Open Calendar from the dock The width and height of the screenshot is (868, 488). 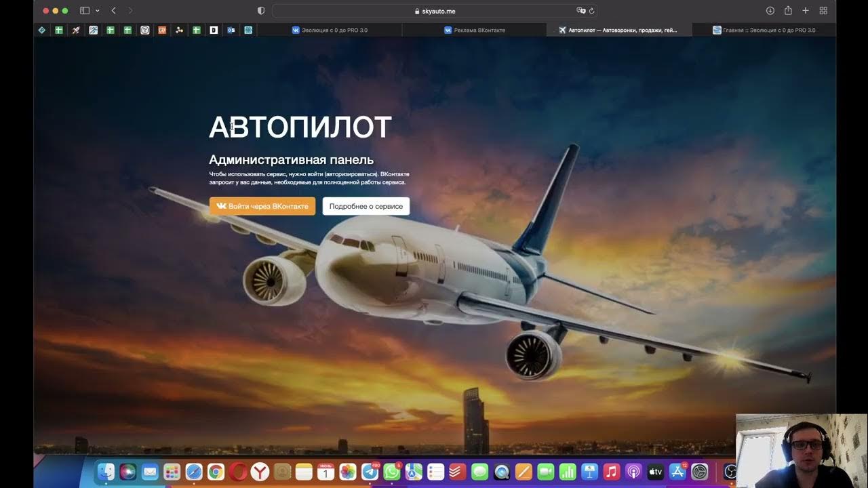326,472
